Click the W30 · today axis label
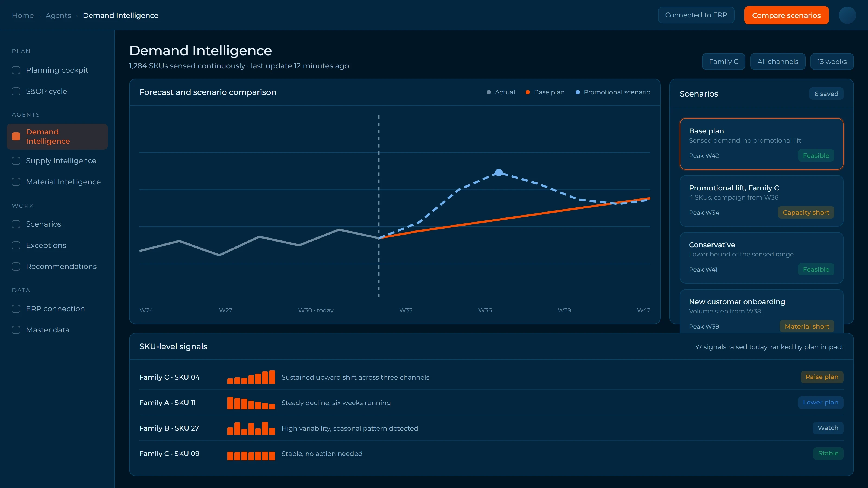This screenshot has height=488, width=868. coord(316,310)
